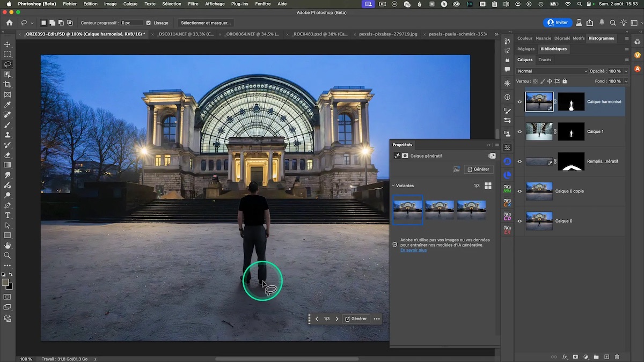Screen dimensions: 644x362
Task: Hide the Calque 0 copie layer
Action: (519, 191)
